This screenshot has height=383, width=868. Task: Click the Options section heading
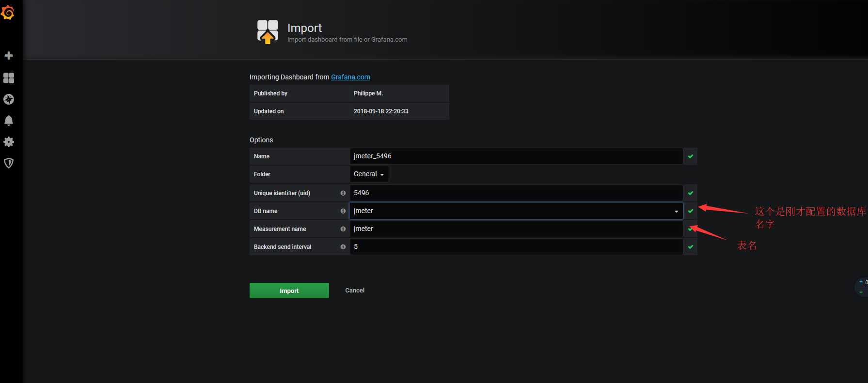point(261,140)
